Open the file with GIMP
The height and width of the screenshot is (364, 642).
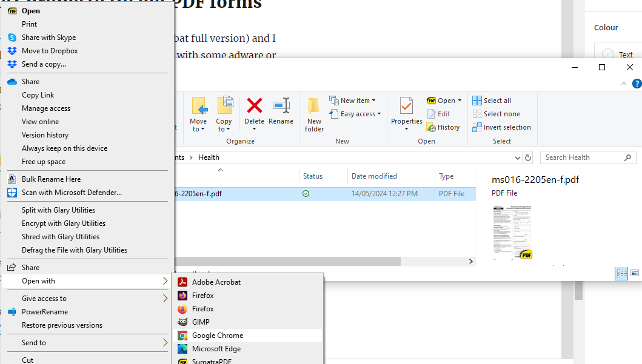tap(248, 322)
